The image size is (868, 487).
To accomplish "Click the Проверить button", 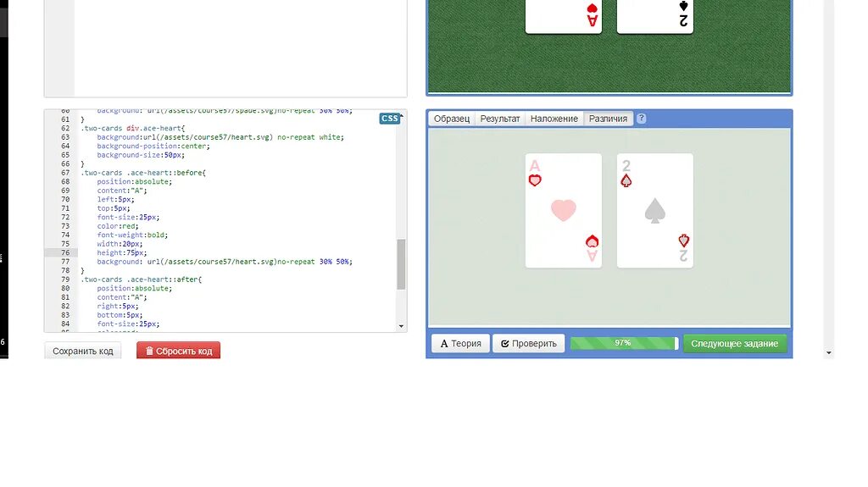I will [x=529, y=343].
